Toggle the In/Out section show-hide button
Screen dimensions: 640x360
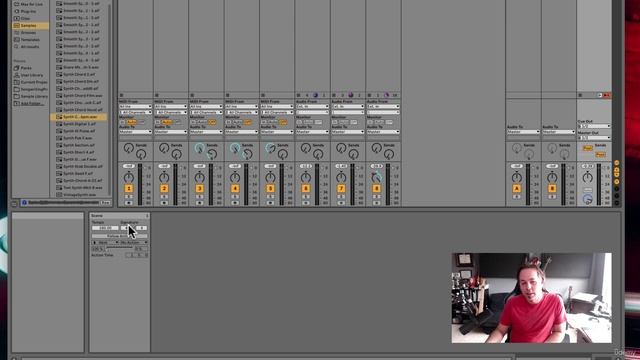(617, 163)
